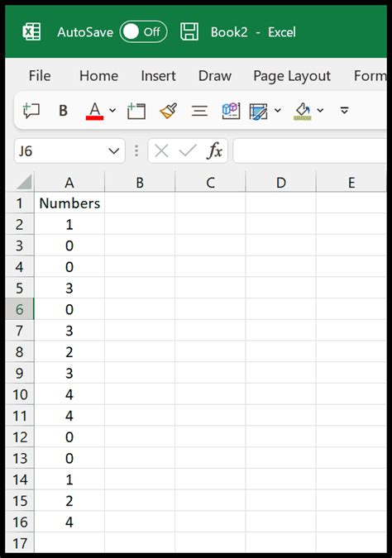Select row 12 header
The height and width of the screenshot is (558, 392).
20,437
